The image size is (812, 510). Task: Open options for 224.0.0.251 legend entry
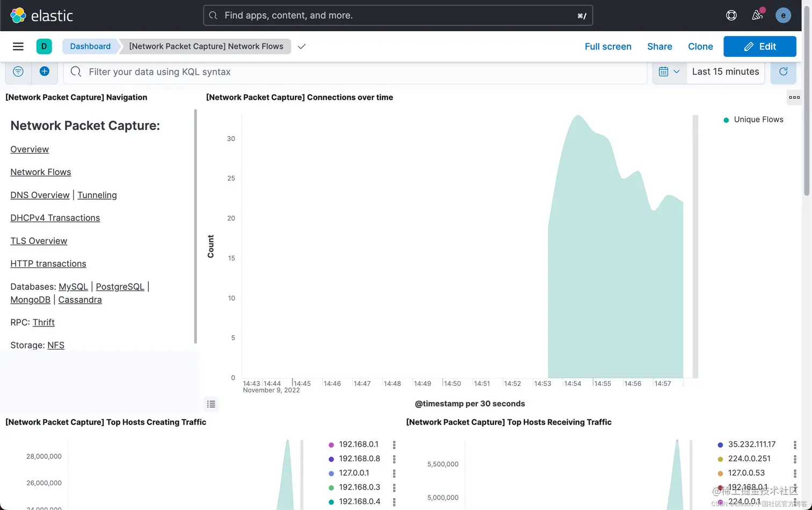point(795,459)
